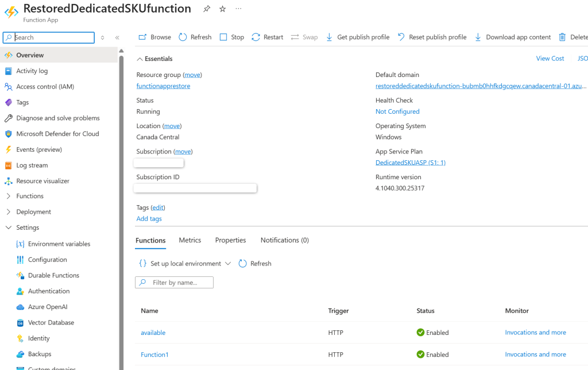Open Invocations and more for available
Image resolution: width=588 pixels, height=370 pixels.
click(x=536, y=333)
